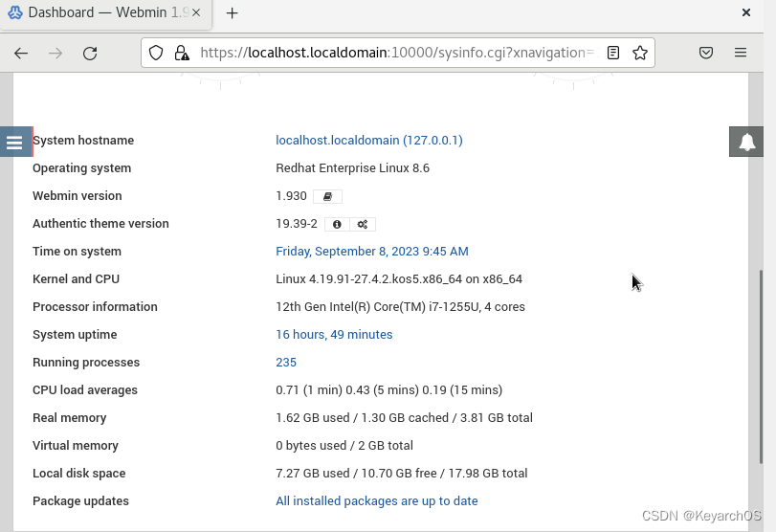Click the System hostname label
Image resolution: width=776 pixels, height=532 pixels.
tap(83, 141)
